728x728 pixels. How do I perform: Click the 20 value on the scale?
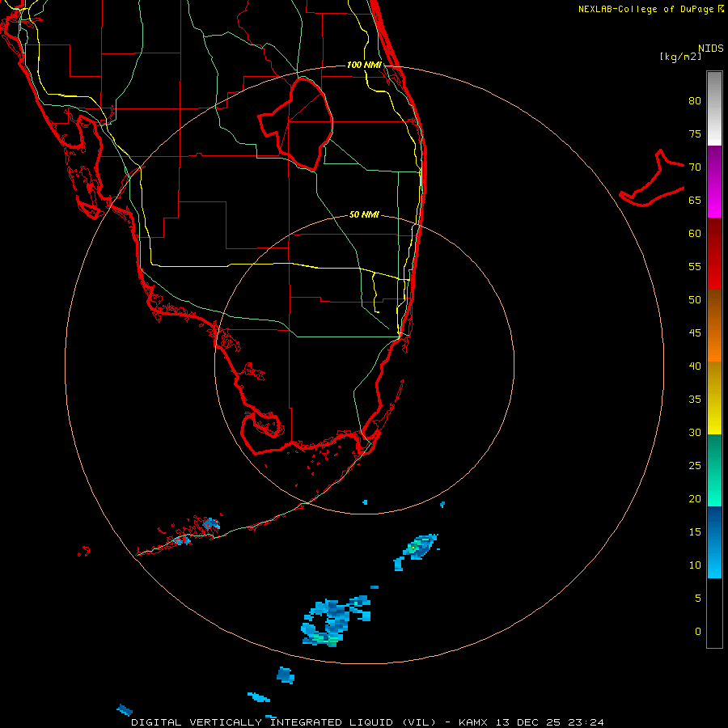[695, 498]
